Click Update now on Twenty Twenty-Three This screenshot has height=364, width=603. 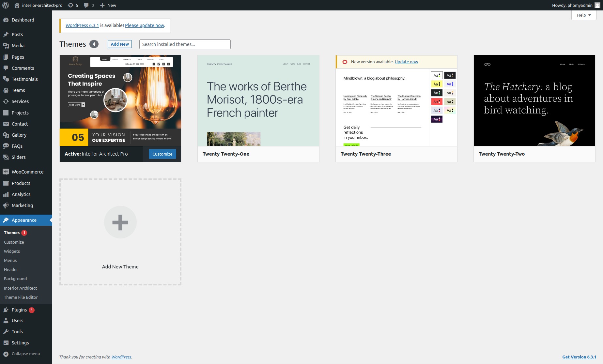click(406, 62)
